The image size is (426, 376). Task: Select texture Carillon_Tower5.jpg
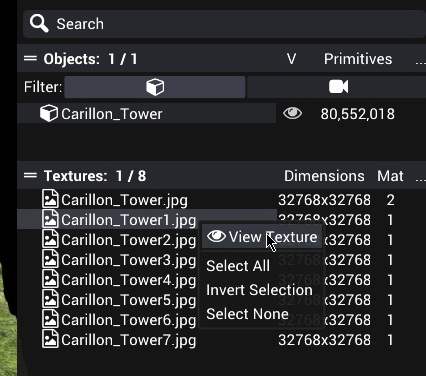pos(128,300)
